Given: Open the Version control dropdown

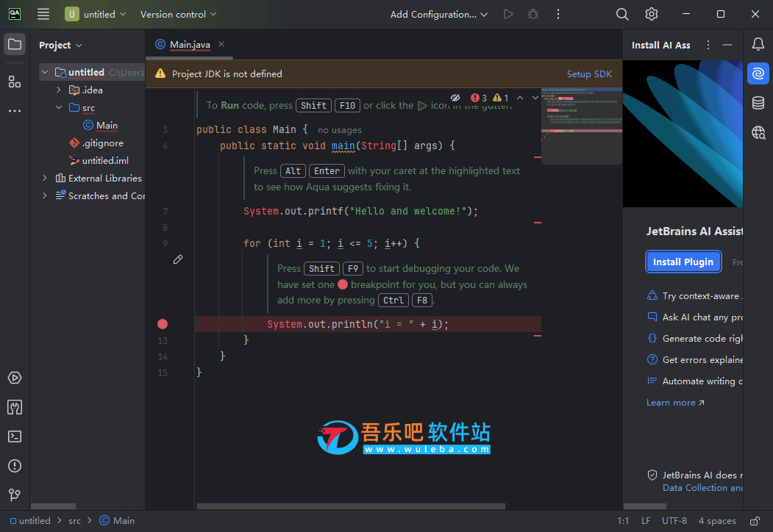Looking at the screenshot, I should pos(179,14).
